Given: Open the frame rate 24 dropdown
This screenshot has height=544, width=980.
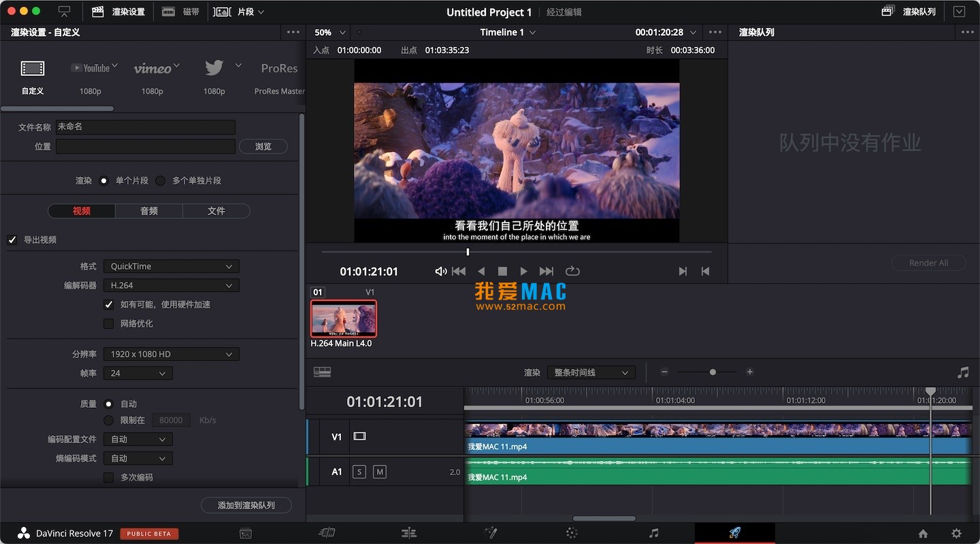Looking at the screenshot, I should click(x=138, y=373).
